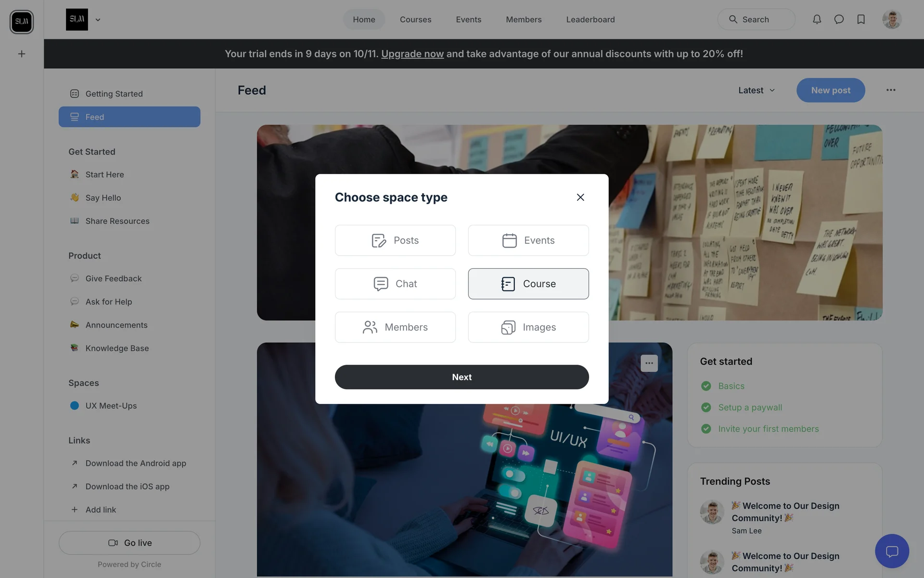Select the Posts space type
Image resolution: width=924 pixels, height=578 pixels.
tap(395, 240)
